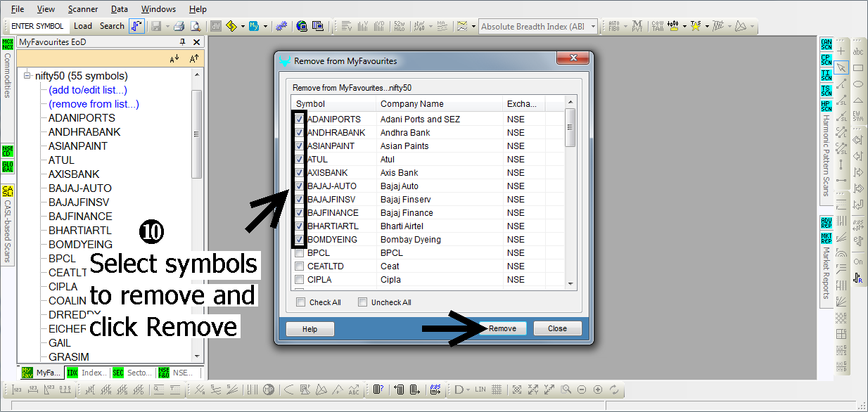Viewport: 868px width, 412px height.
Task: Open the Help menu
Action: point(198,9)
